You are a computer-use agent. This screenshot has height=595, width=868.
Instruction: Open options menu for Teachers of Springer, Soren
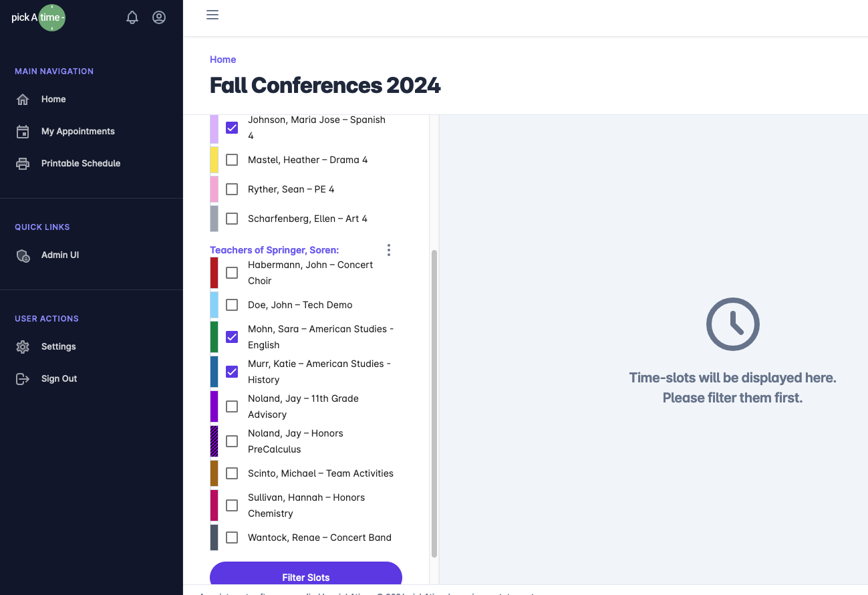389,250
